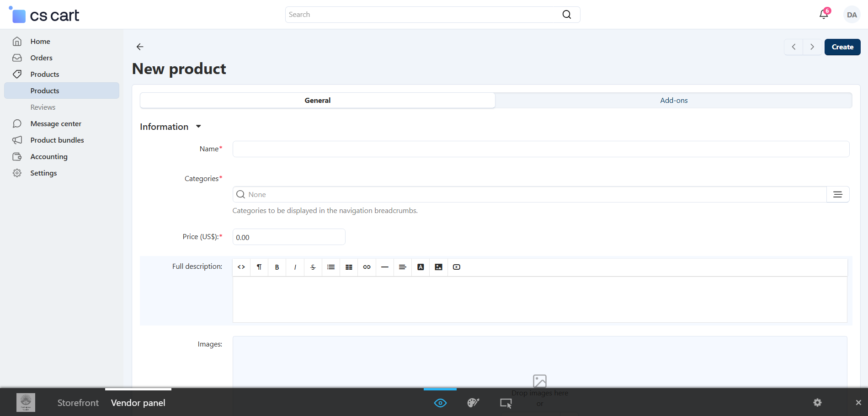868x416 pixels.
Task: Insert an image via the editor toolbar
Action: pos(438,267)
